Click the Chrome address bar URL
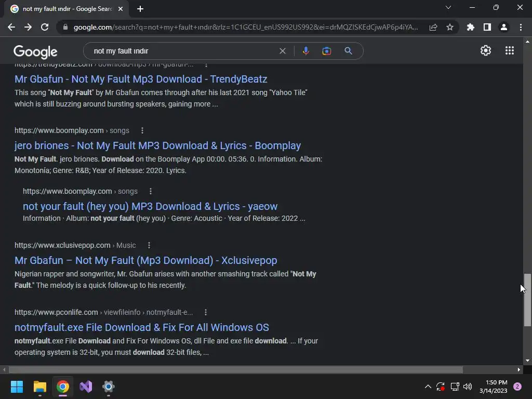This screenshot has height=399, width=532. click(246, 27)
